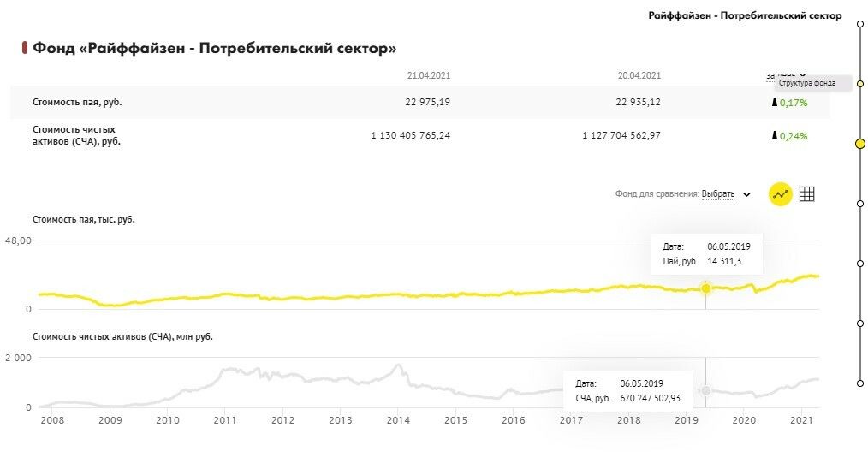Click the 2014 label on the timeline axis

(398, 420)
